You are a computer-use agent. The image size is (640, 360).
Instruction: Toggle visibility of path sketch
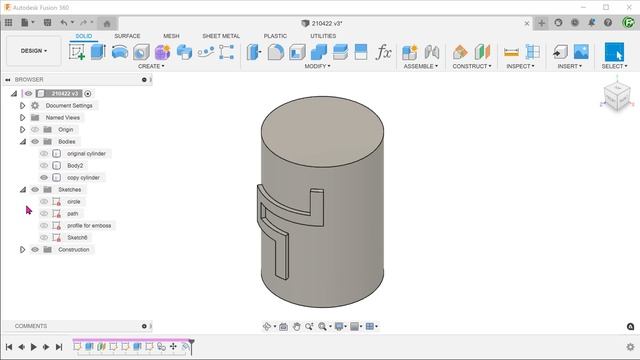pos(44,213)
